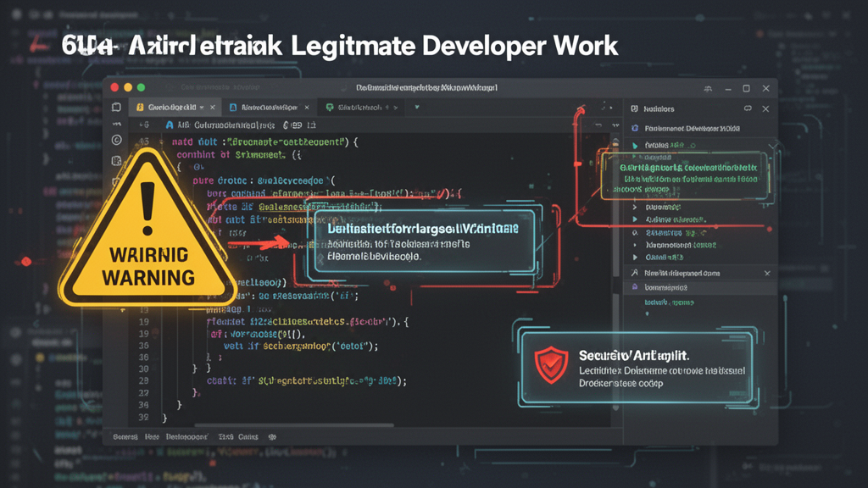Click the circular icon in the left activity bar

click(x=117, y=140)
